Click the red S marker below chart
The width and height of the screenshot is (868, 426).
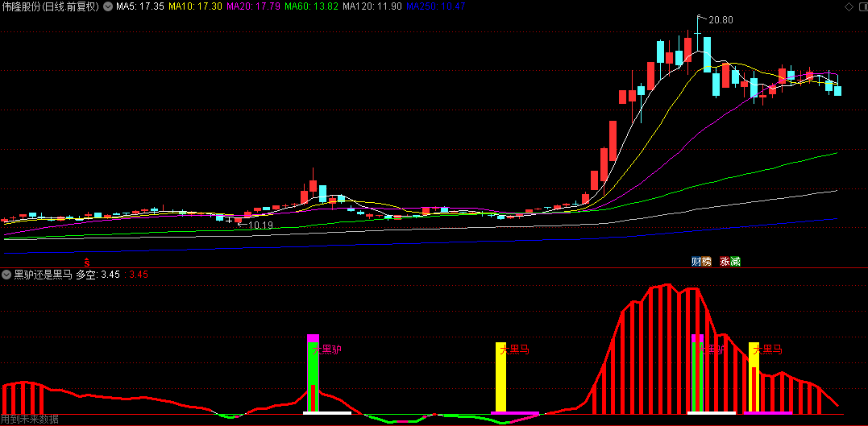pos(87,261)
